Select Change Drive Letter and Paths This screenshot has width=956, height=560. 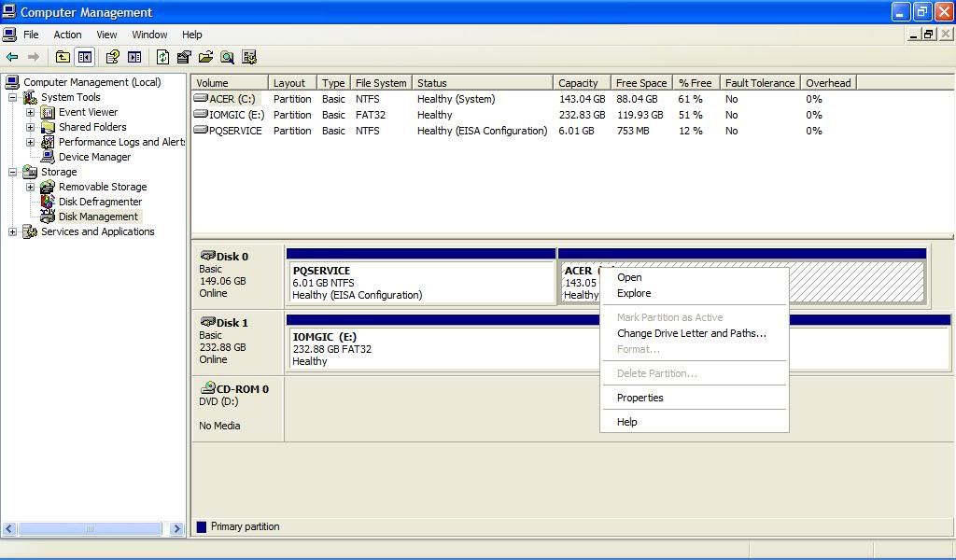[695, 333]
